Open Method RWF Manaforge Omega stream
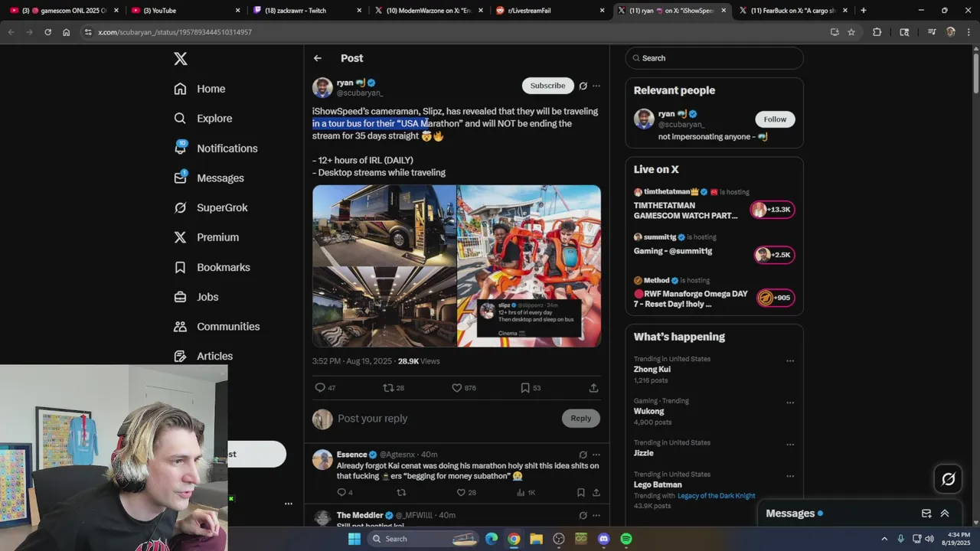 (x=714, y=292)
